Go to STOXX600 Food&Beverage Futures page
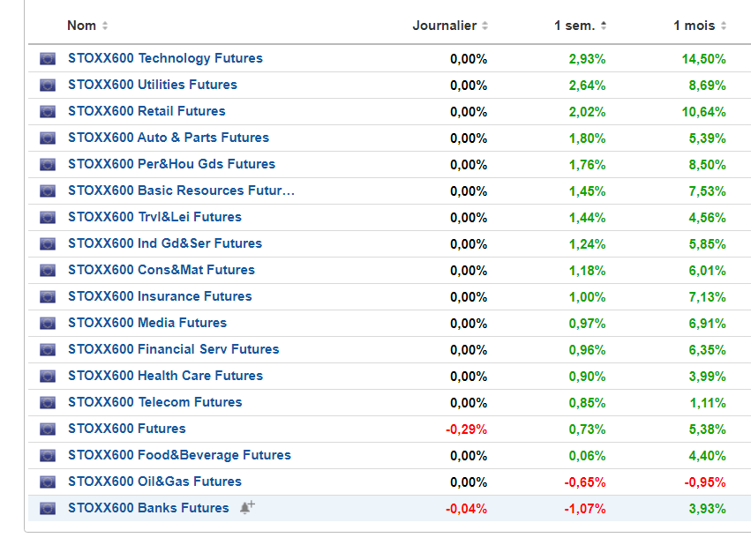 click(179, 455)
